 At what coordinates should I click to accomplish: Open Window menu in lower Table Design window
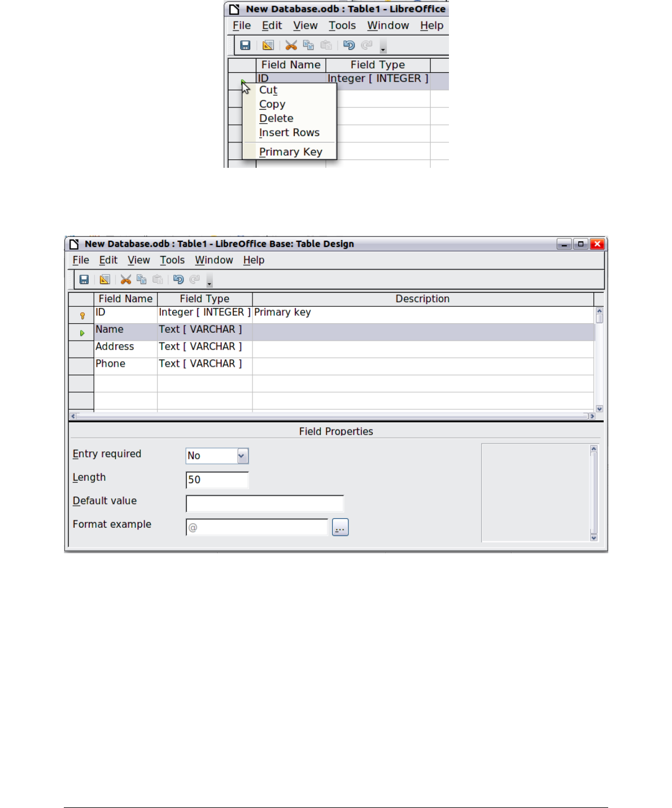tap(214, 260)
